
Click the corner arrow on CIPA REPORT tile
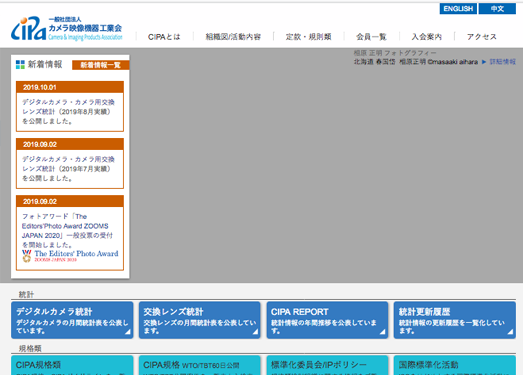point(383,332)
